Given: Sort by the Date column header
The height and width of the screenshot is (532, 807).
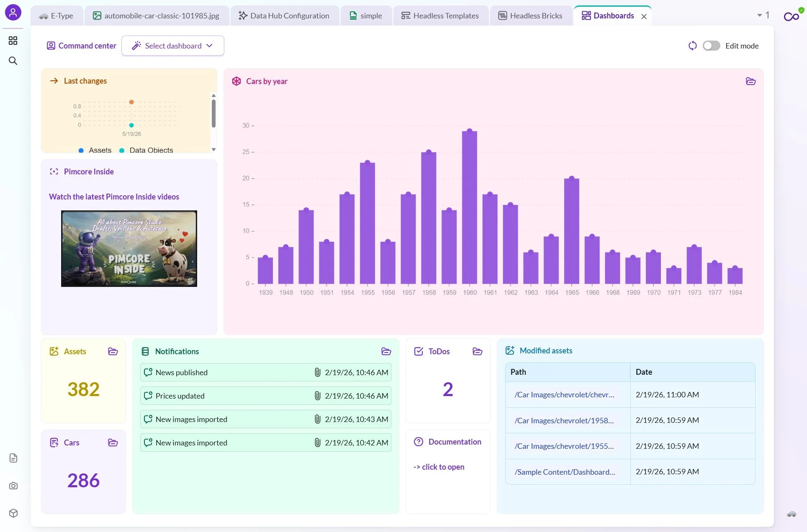Looking at the screenshot, I should tap(693, 372).
